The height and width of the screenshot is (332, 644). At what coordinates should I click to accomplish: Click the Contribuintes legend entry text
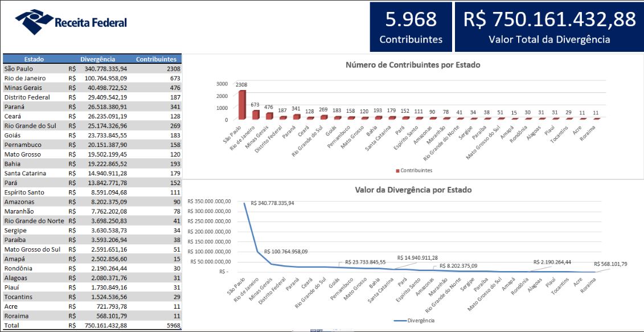click(417, 169)
